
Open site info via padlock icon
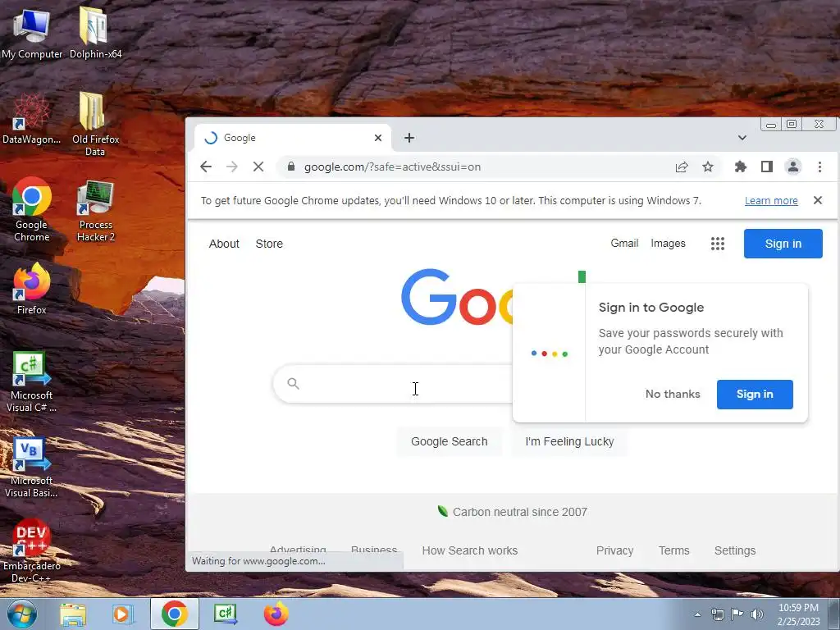point(291,167)
